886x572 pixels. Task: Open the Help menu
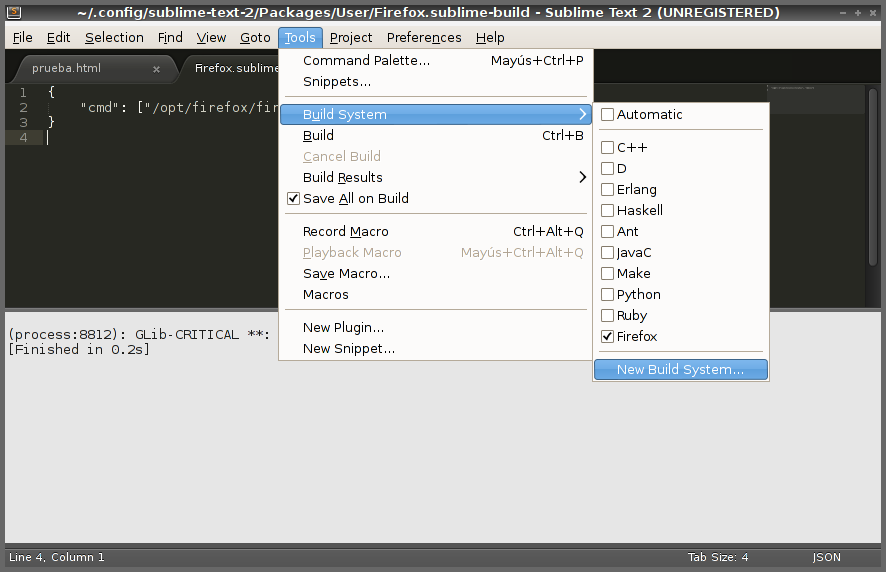(x=490, y=37)
